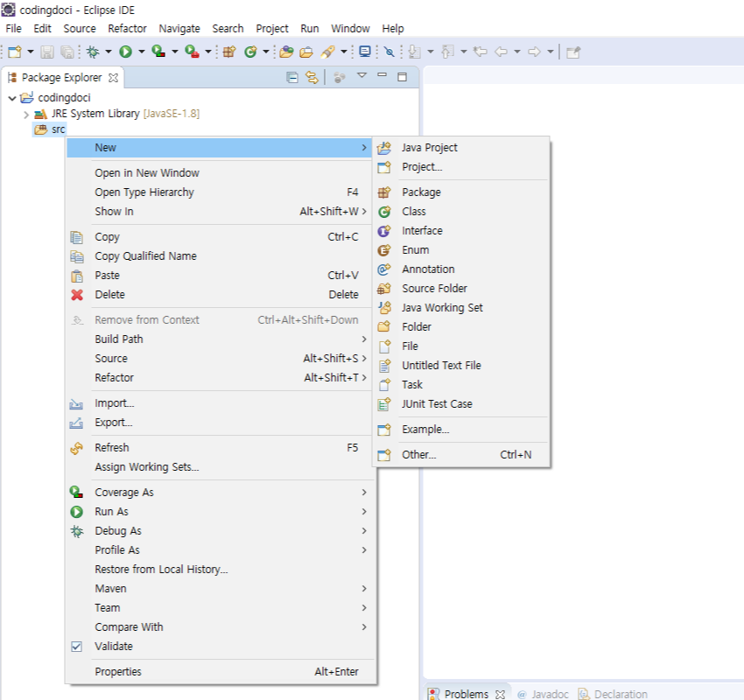Screen dimensions: 744x700
Task: Open the dropdown next to New wizard icon
Action: [x=31, y=52]
